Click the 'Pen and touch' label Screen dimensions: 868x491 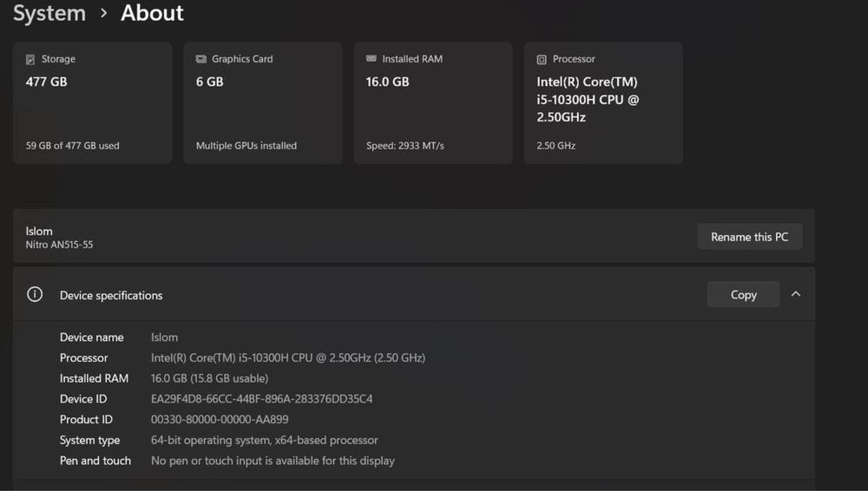[95, 461]
